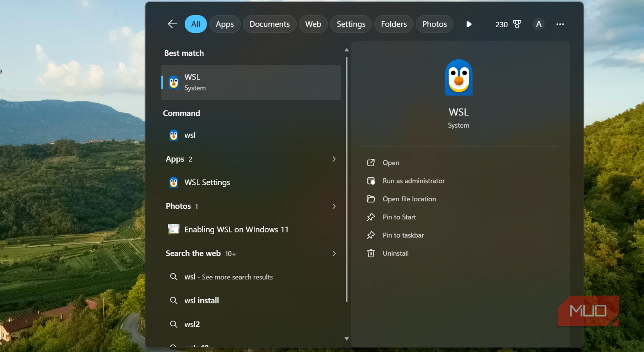Click the penguin icon beside WSL Settings
This screenshot has height=352, width=644.
pyautogui.click(x=174, y=182)
